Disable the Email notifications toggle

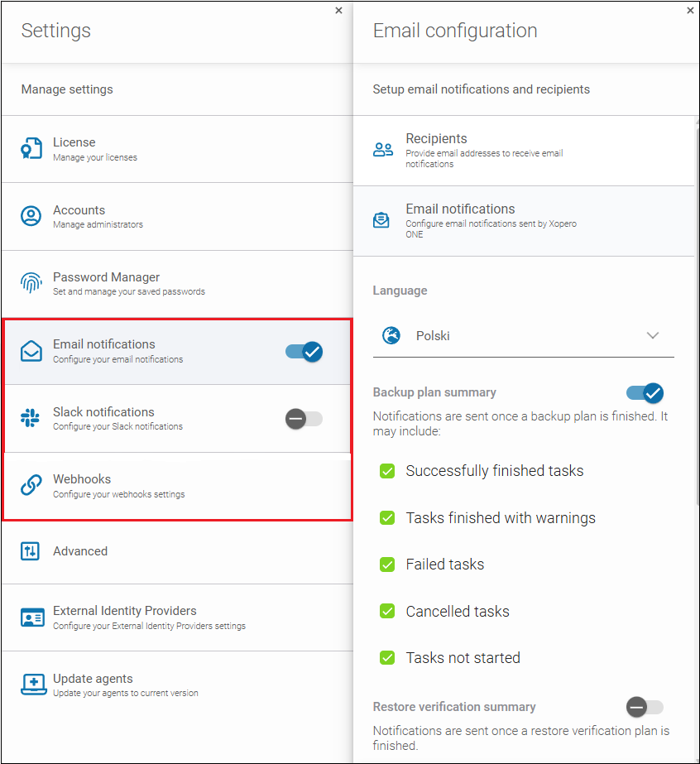pyautogui.click(x=304, y=351)
